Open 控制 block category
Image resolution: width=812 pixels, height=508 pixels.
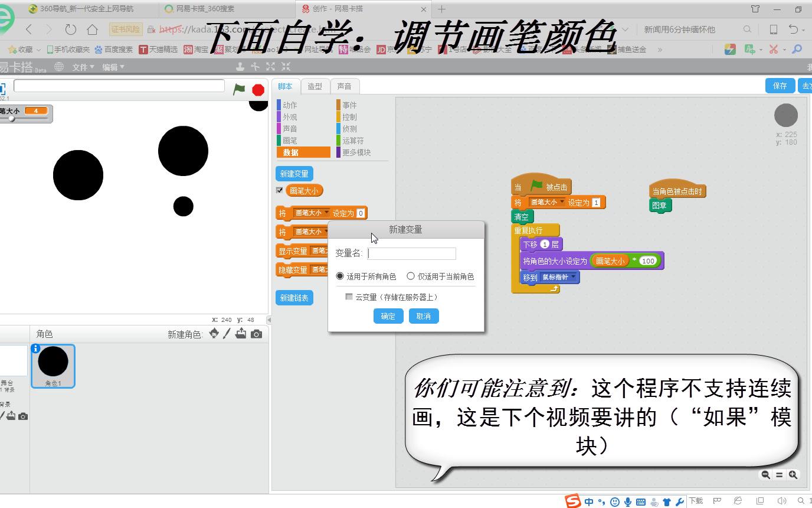coord(349,117)
